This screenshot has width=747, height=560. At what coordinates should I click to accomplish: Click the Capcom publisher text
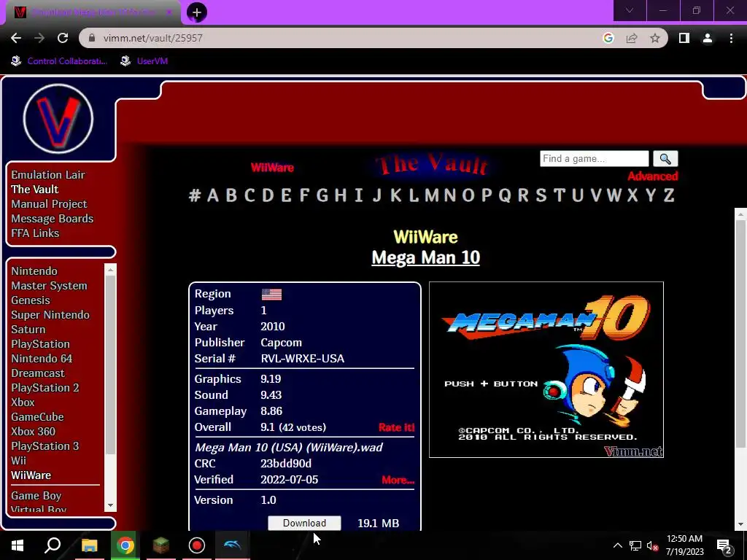click(x=281, y=343)
